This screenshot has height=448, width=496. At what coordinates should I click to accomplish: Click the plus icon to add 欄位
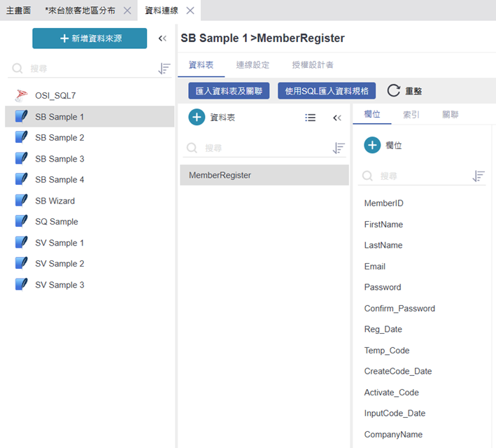(x=372, y=146)
